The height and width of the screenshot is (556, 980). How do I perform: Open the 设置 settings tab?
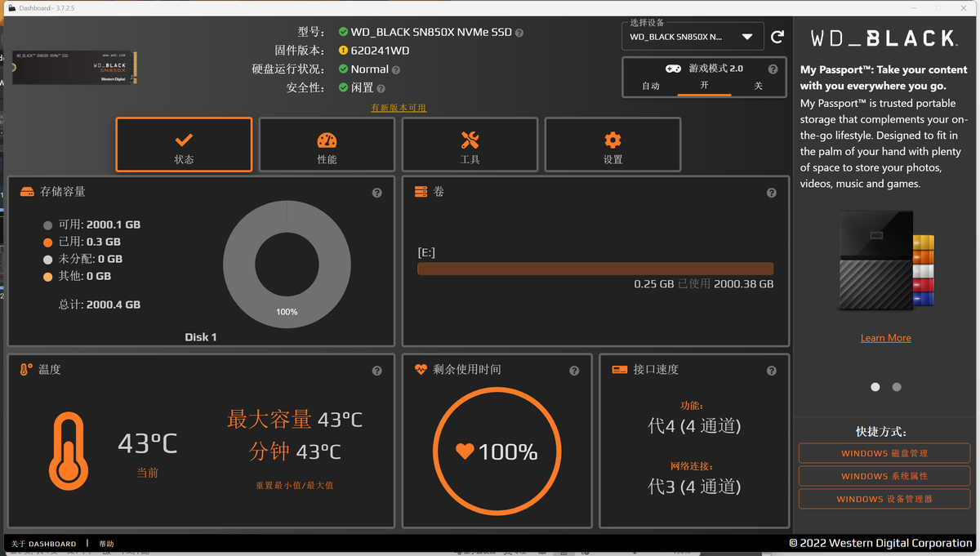click(612, 145)
